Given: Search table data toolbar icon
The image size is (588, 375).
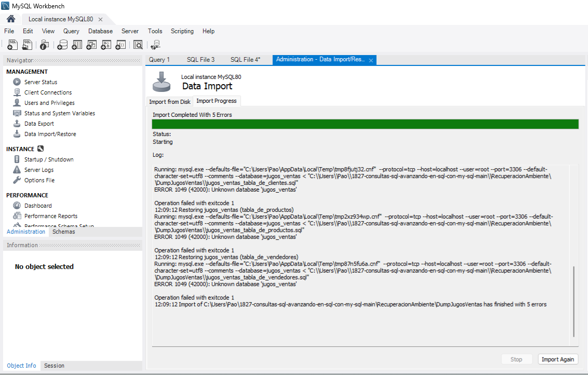Looking at the screenshot, I should point(138,45).
